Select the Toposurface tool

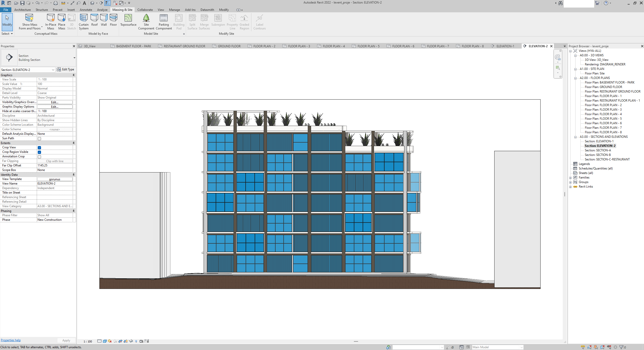click(x=128, y=20)
